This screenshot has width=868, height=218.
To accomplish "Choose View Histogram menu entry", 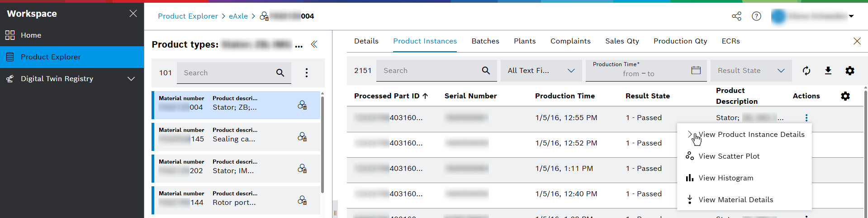I will (x=745, y=178).
